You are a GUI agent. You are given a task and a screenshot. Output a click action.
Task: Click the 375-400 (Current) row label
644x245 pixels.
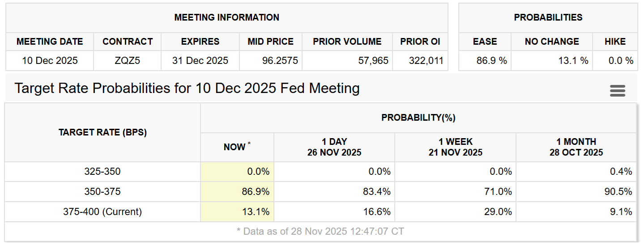(x=102, y=211)
